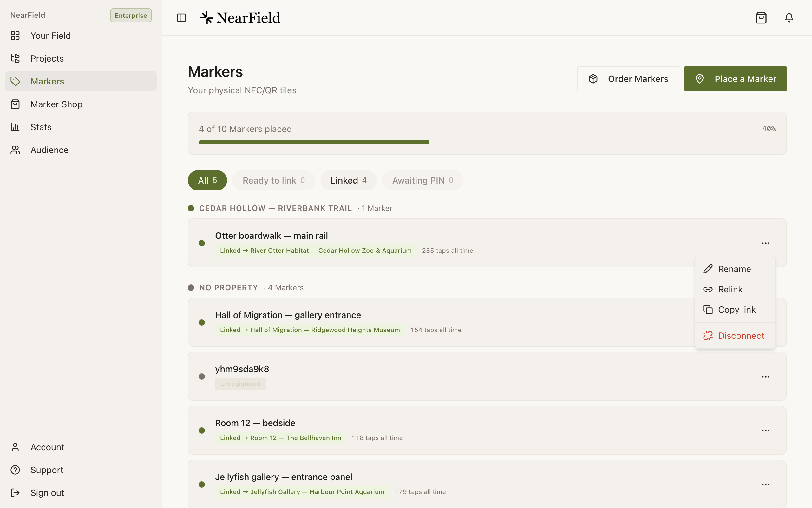Select the Awaiting PIN filter
This screenshot has width=812, height=508.
[422, 180]
